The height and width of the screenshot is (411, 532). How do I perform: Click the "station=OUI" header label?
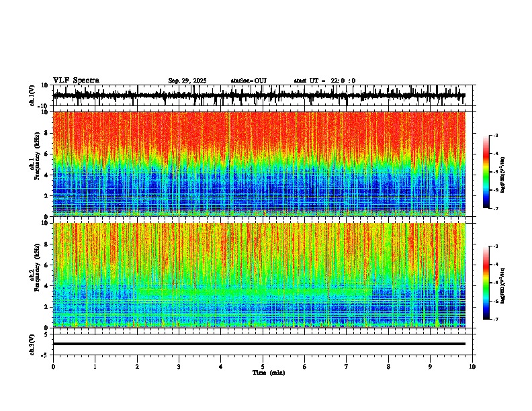(x=249, y=81)
